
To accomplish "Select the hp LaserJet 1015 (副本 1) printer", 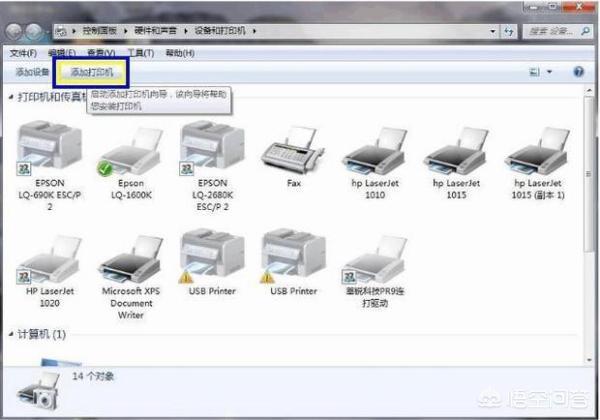I will click(x=538, y=164).
